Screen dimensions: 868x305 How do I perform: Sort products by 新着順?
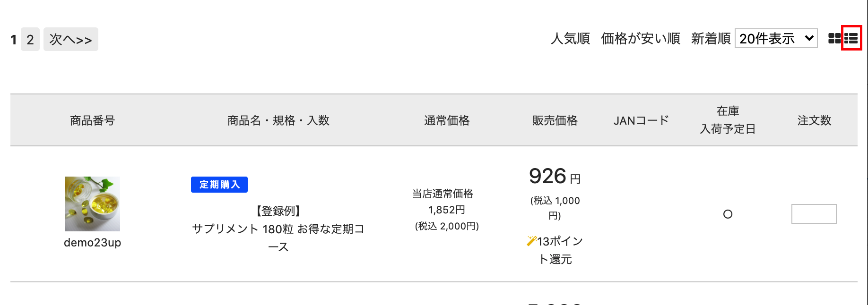click(x=710, y=38)
